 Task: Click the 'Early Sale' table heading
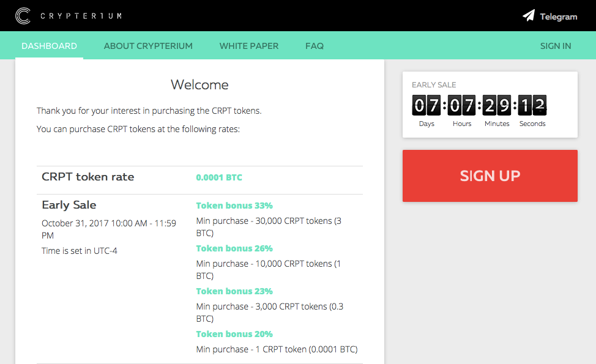[69, 205]
